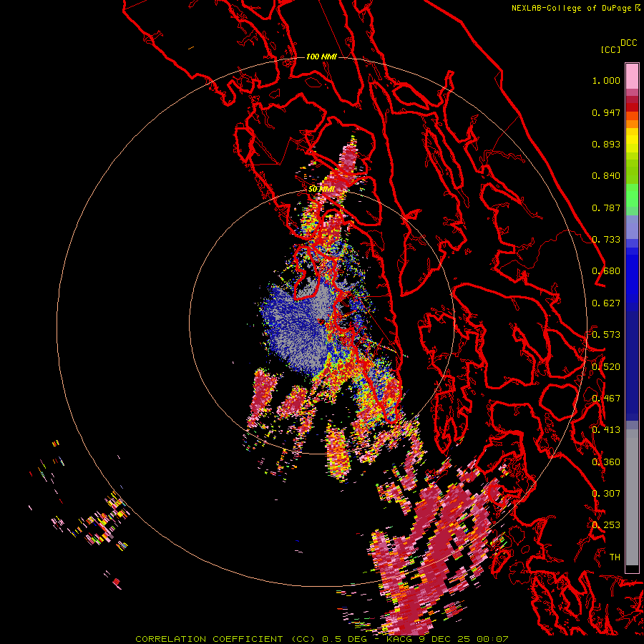Click the Correlation Coefficient caption at bottom
This screenshot has height=644, width=644.
click(321, 639)
